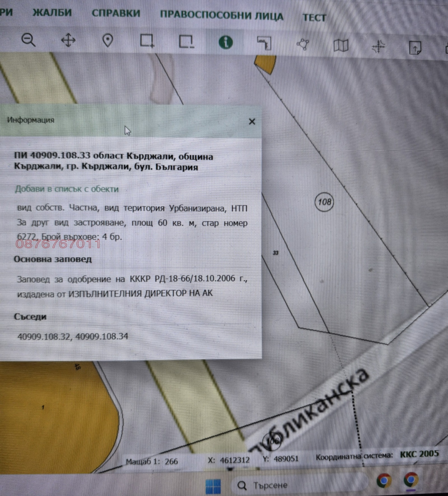This screenshot has width=448, height=496.
Task: Click the export document icon
Action: coord(415,48)
